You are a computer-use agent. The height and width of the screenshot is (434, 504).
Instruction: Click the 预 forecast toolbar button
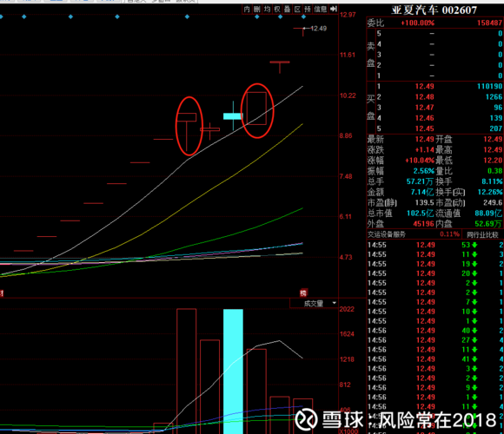[308, 10]
